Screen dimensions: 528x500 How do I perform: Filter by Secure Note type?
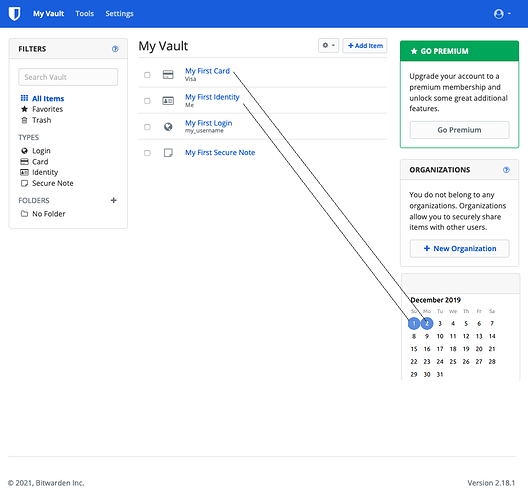[53, 183]
